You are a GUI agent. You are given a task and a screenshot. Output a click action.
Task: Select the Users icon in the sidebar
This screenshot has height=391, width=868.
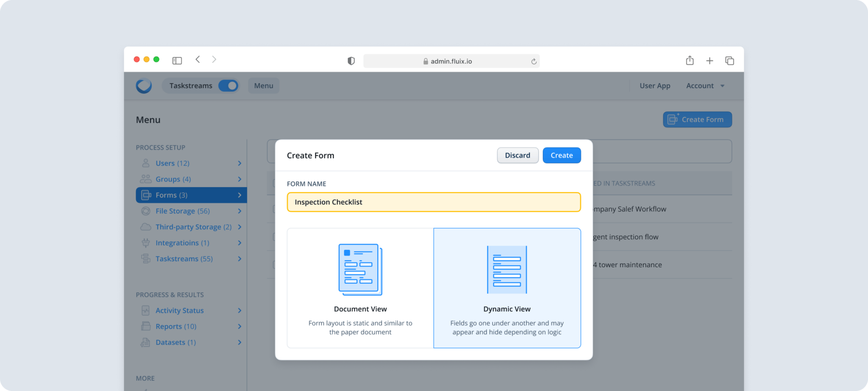(x=145, y=163)
